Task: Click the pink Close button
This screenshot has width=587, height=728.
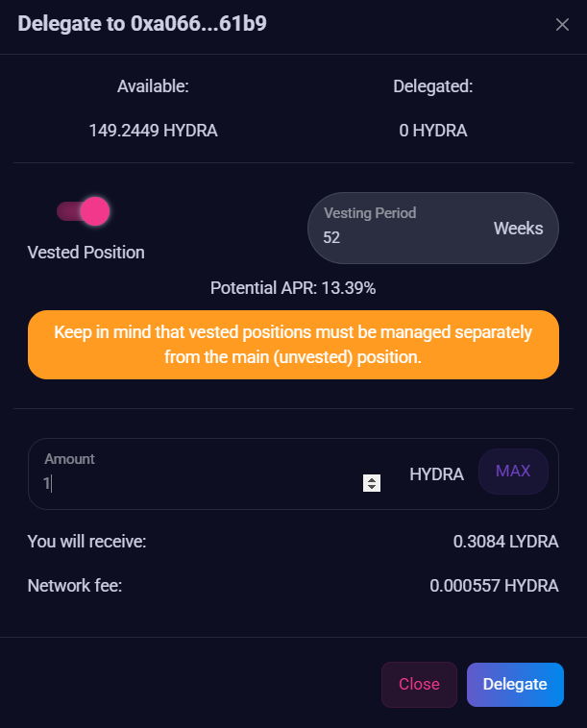Action: 419,684
